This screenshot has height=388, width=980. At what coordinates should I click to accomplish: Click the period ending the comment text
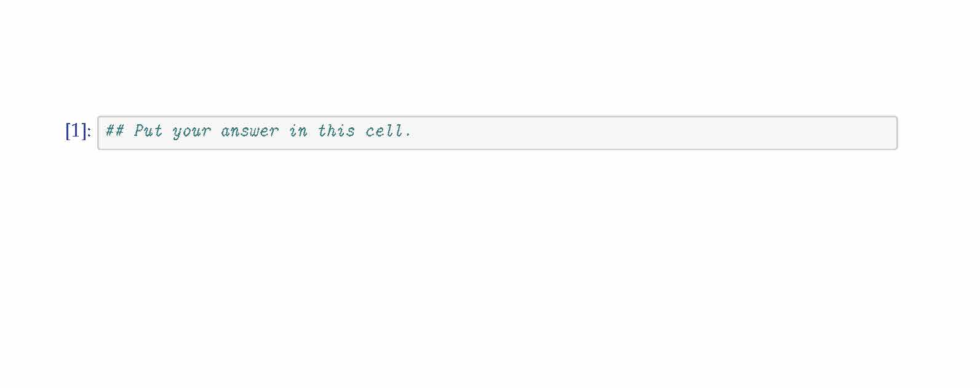click(x=408, y=135)
